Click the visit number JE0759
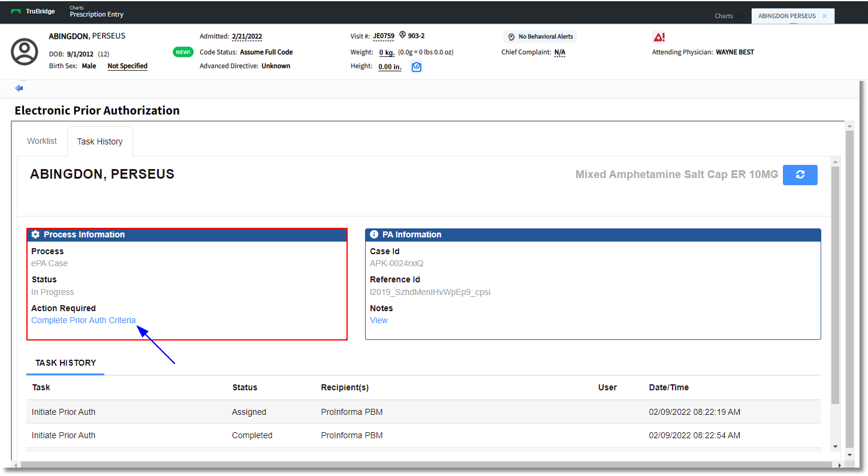This screenshot has height=476, width=868. click(384, 37)
